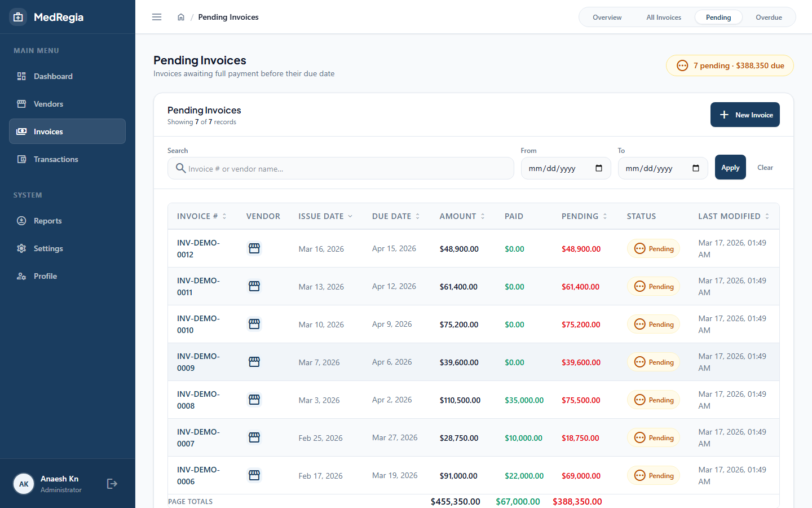Viewport: 812px width, 508px height.
Task: Sort by Due Date column
Action: click(396, 216)
